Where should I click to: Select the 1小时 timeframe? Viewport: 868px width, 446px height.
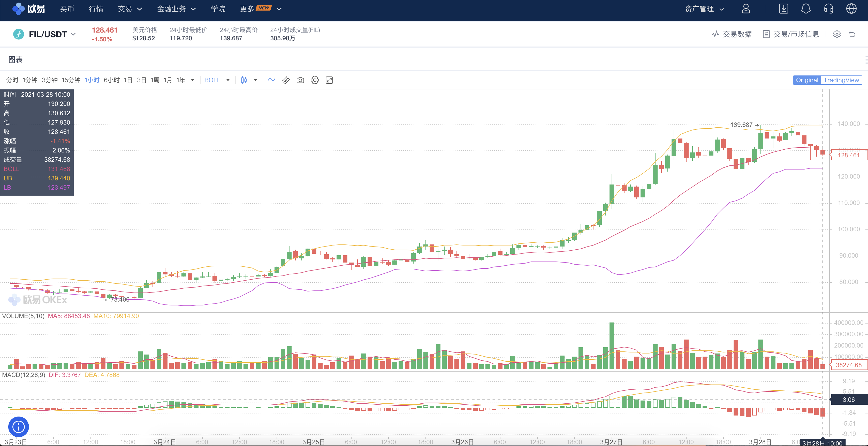92,80
